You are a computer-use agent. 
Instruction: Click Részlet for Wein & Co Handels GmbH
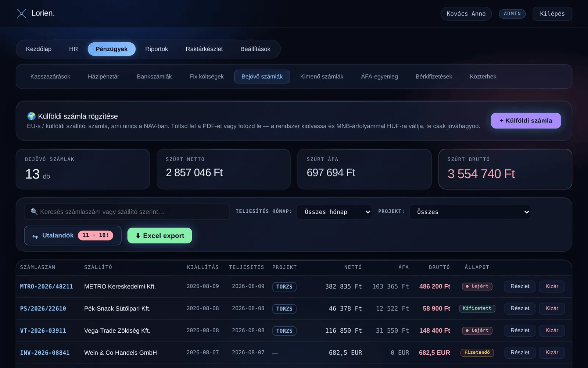pyautogui.click(x=520, y=353)
